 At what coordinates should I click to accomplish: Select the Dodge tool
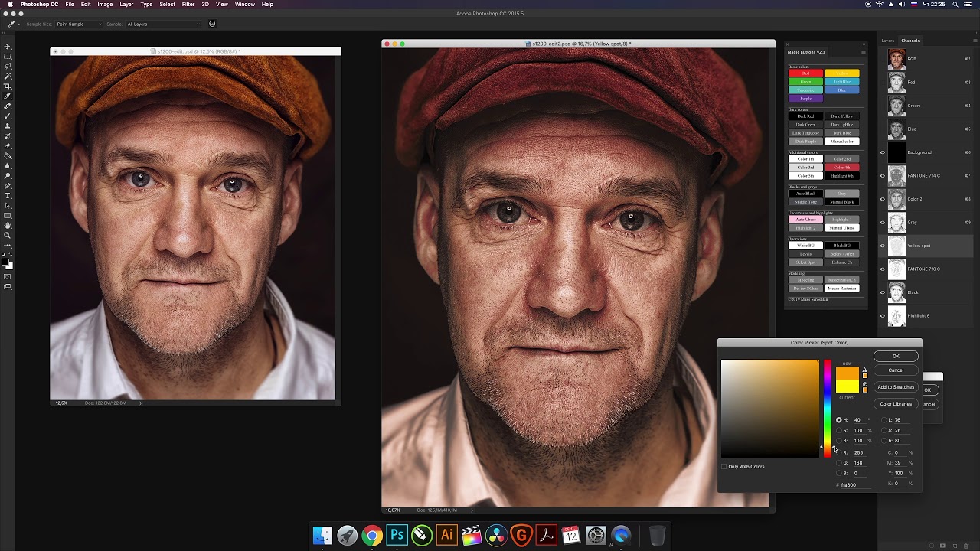(x=7, y=175)
